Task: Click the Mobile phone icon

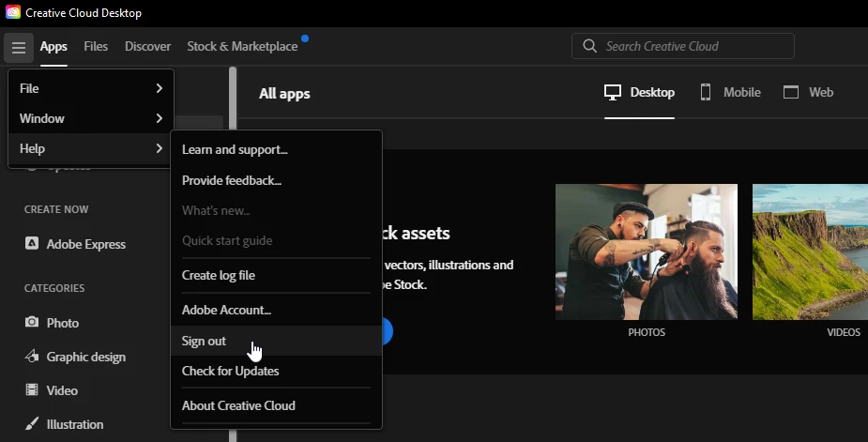Action: tap(706, 92)
